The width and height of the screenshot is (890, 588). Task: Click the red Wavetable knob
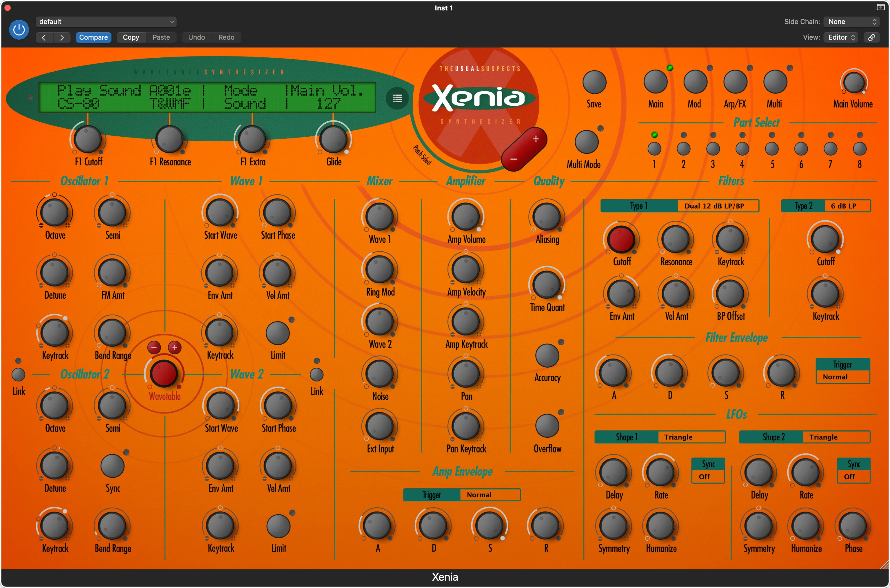tap(164, 373)
